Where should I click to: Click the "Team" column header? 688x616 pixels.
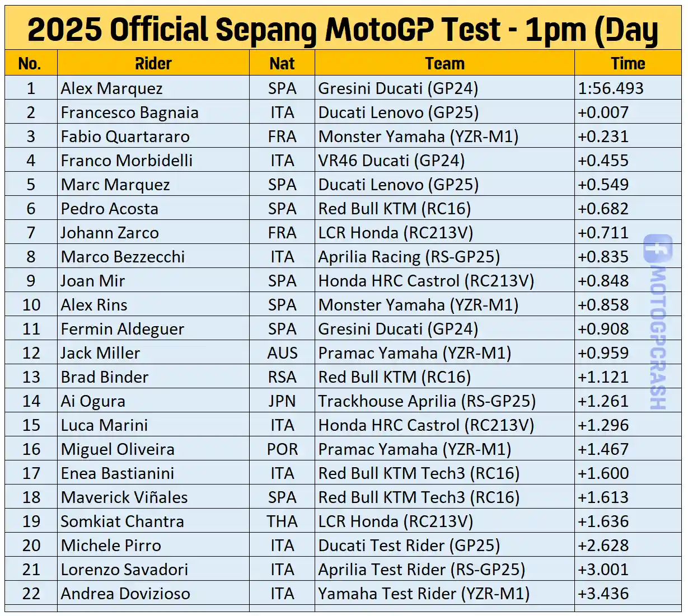444,64
